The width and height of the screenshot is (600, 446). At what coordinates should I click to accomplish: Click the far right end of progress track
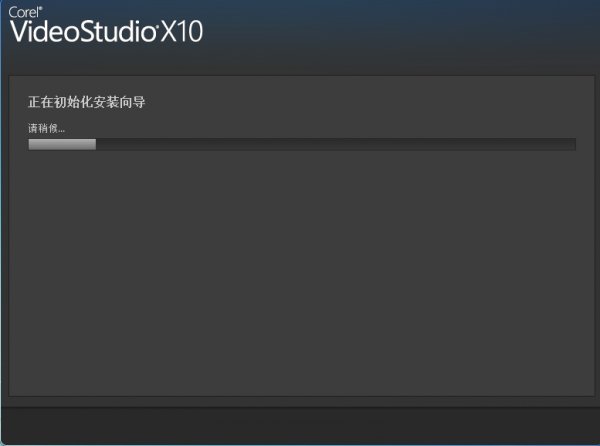573,144
